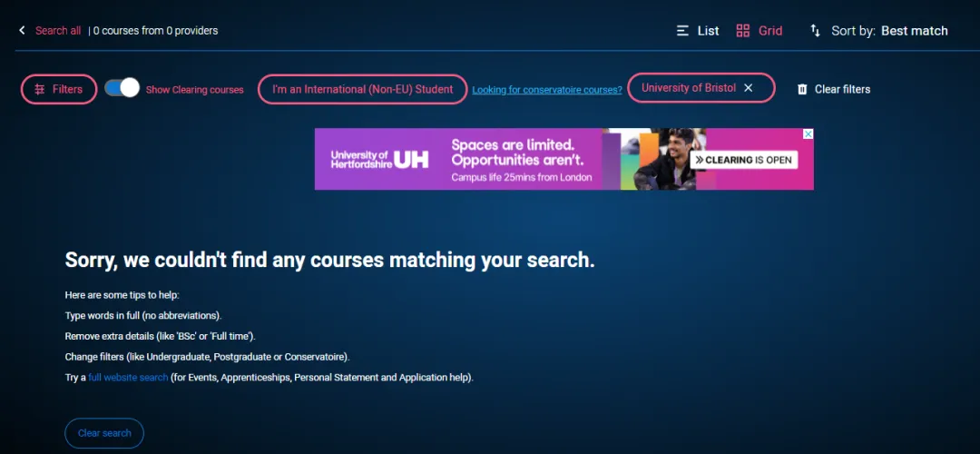Screen dimensions: 980x454
Task: Click the back chevron beside Search all
Action: tap(22, 31)
